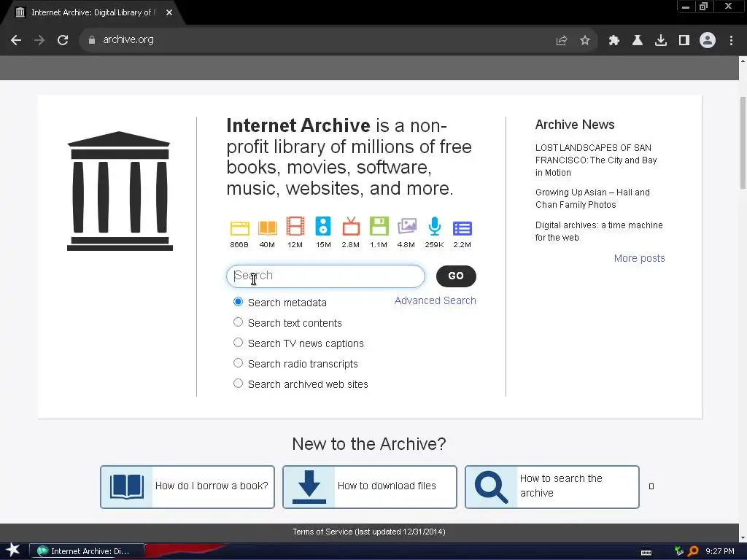Open the Chrome profile avatar
This screenshot has height=560, width=747.
[x=708, y=41]
